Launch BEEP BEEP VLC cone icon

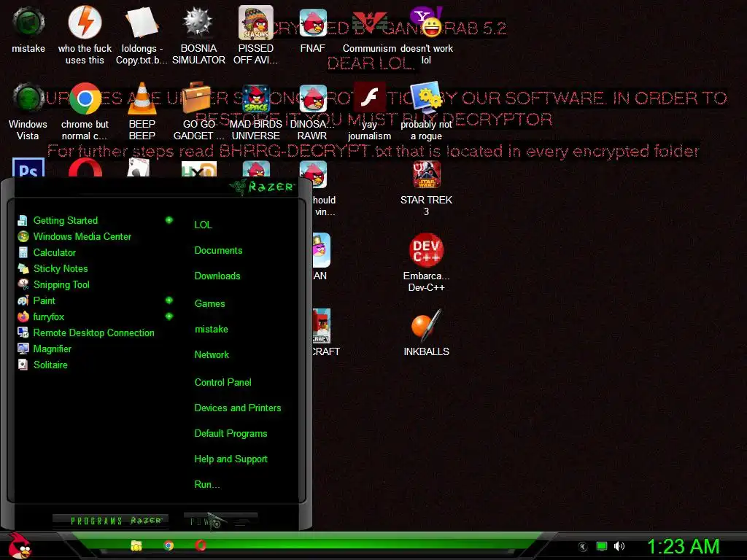[x=142, y=112]
